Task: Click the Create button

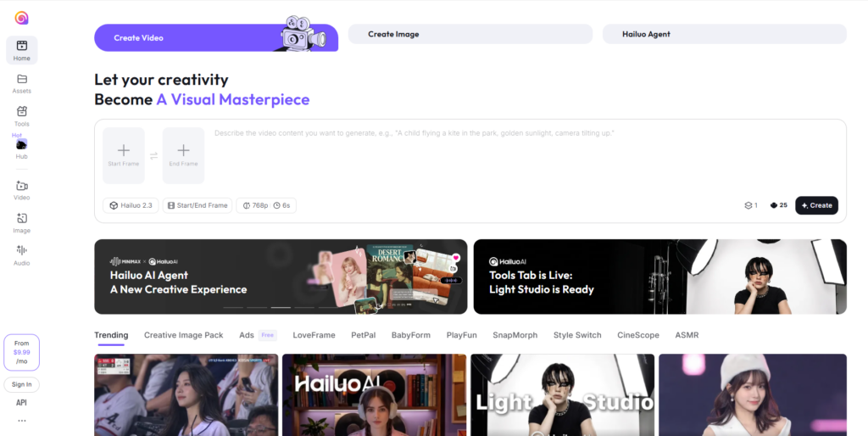Action: pyautogui.click(x=816, y=205)
